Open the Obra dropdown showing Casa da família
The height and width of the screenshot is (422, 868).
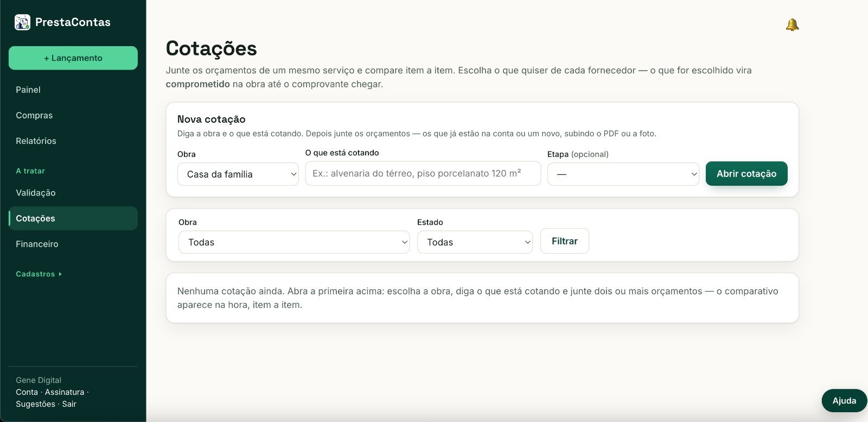coord(238,174)
